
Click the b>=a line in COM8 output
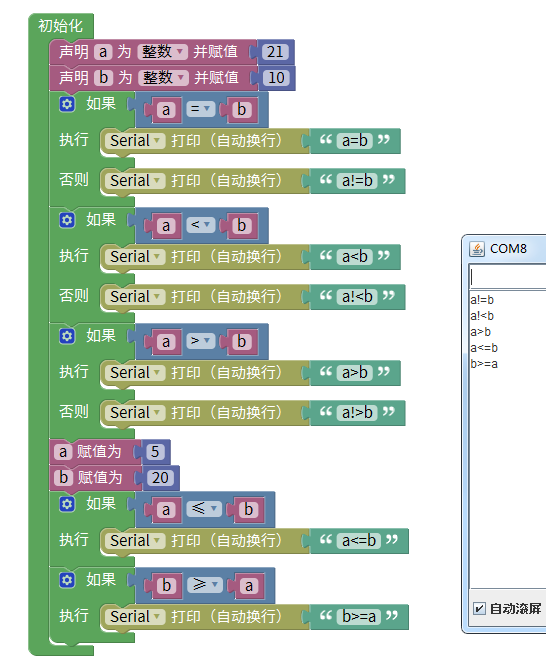point(484,364)
